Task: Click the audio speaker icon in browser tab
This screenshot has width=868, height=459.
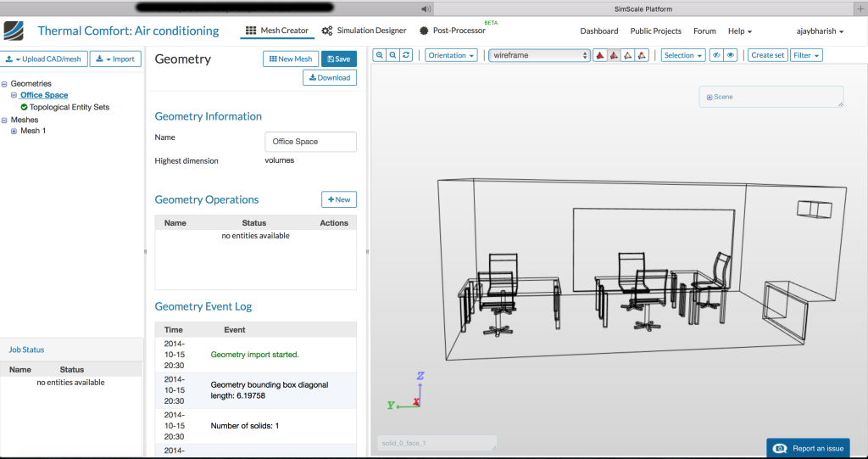Action: click(x=426, y=8)
